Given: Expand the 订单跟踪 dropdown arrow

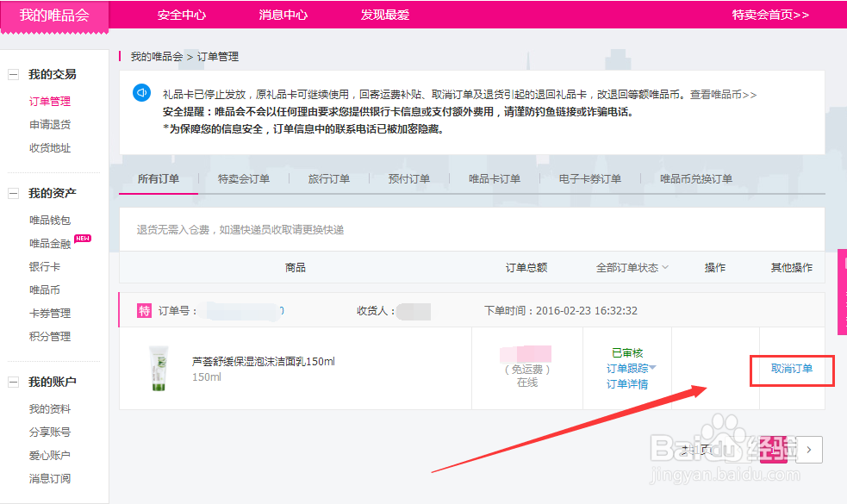Looking at the screenshot, I should [652, 367].
